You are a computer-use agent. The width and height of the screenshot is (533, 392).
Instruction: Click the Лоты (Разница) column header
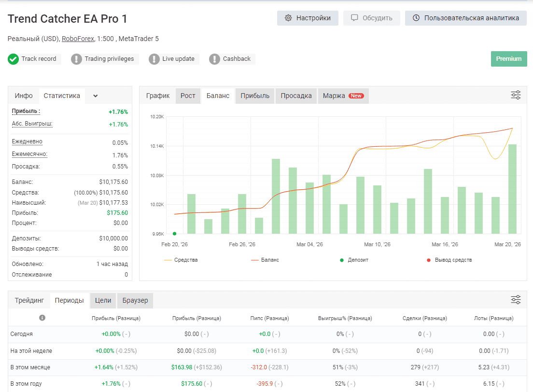pyautogui.click(x=493, y=318)
